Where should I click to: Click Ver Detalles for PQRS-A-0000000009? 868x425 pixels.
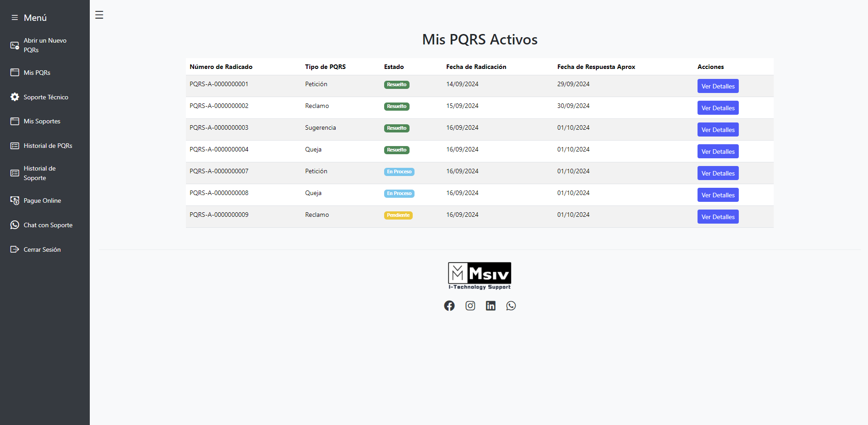(x=717, y=217)
